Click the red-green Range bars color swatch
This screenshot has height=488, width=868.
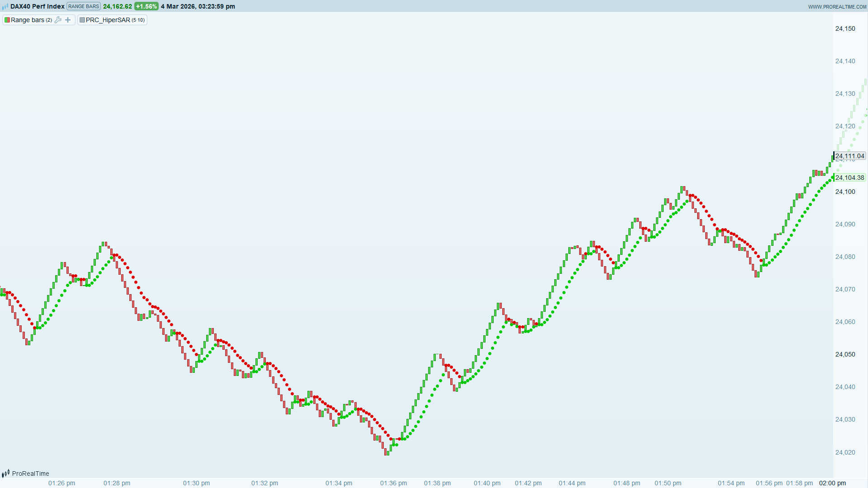[7, 20]
